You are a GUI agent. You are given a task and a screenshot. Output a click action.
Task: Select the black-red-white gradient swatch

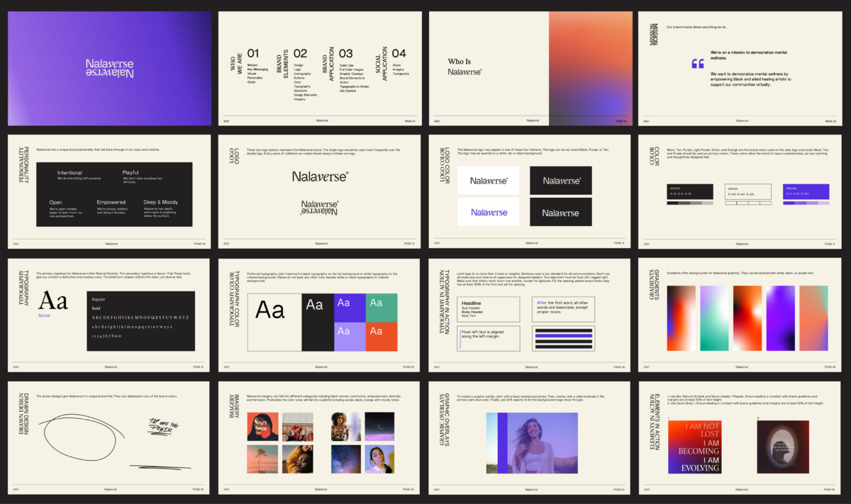tap(682, 318)
